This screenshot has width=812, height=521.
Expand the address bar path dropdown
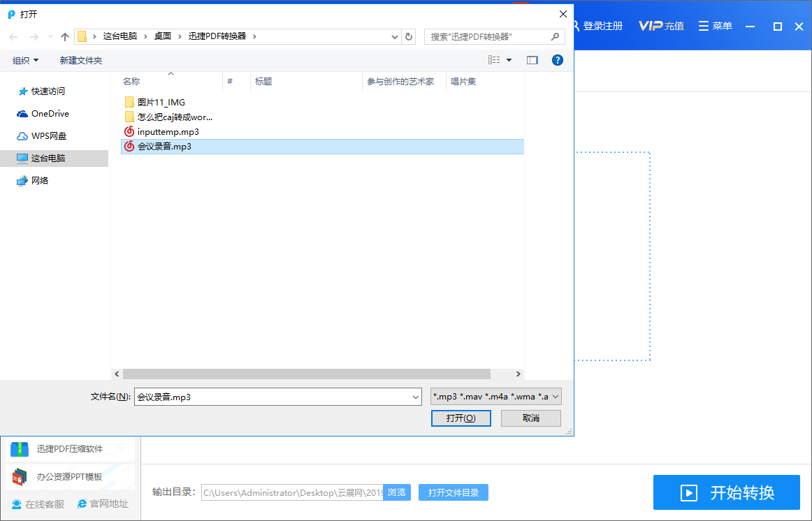click(x=395, y=37)
